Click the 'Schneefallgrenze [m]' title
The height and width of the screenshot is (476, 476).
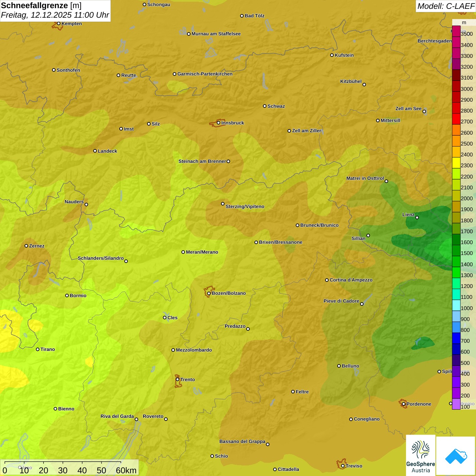click(x=41, y=6)
